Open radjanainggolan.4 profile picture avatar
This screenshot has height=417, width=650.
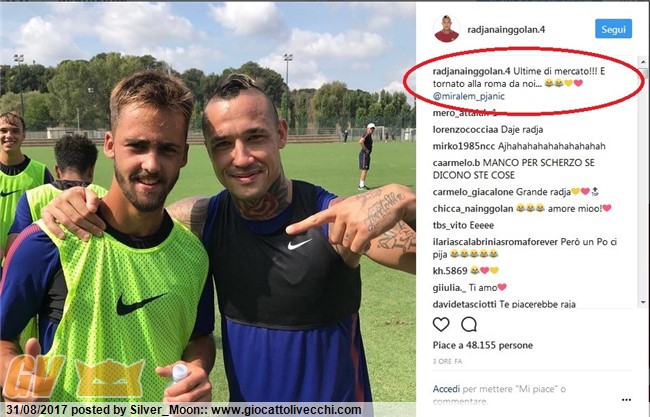point(446,29)
